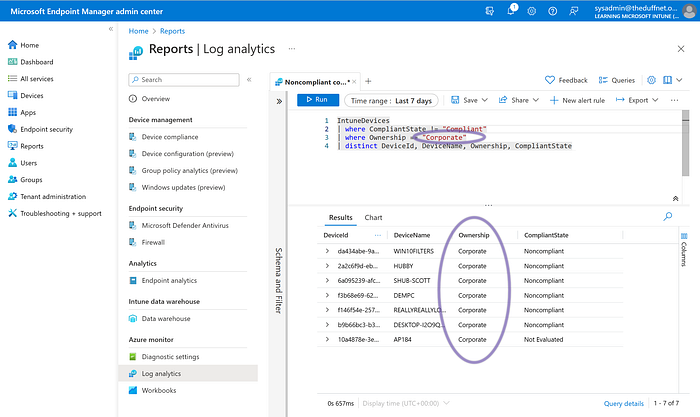Click the header feedback person icon
The width and height of the screenshot is (700, 417).
(574, 11)
